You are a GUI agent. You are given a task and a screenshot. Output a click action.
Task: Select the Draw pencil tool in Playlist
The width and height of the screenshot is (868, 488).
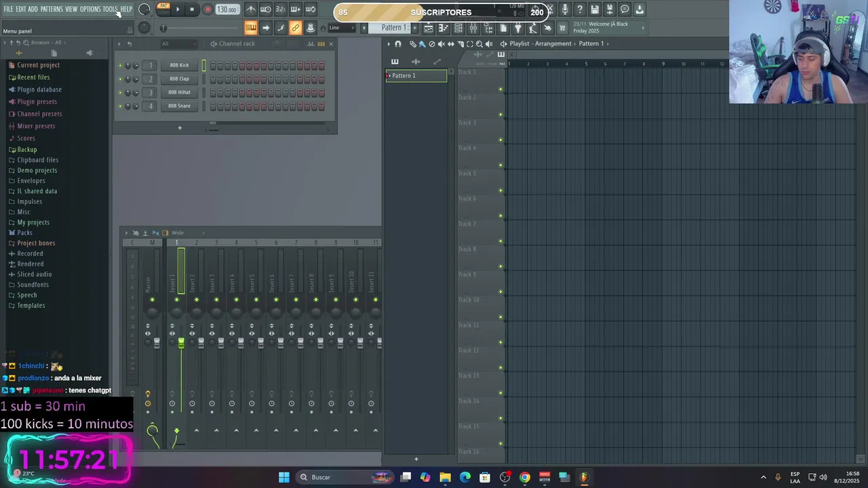(412, 44)
